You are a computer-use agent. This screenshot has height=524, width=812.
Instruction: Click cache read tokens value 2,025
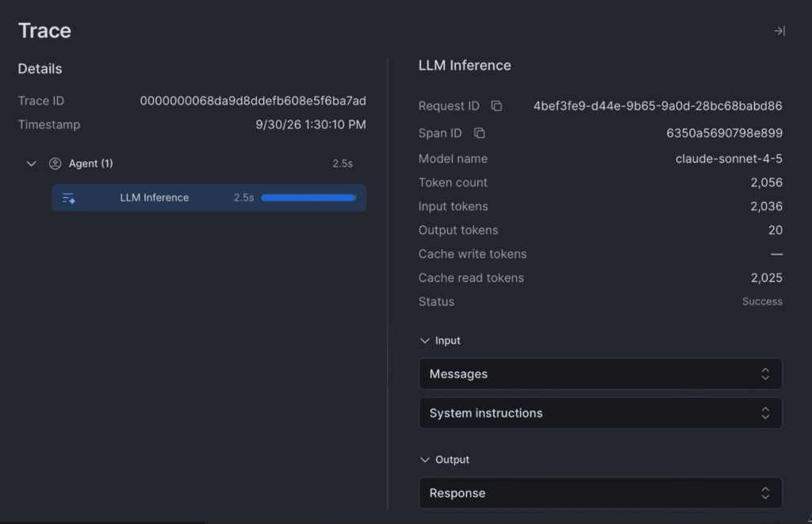767,278
